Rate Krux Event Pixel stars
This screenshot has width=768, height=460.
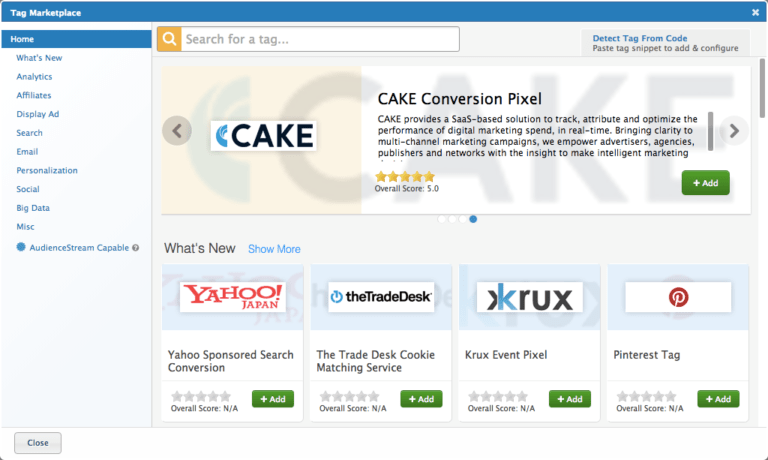(498, 396)
